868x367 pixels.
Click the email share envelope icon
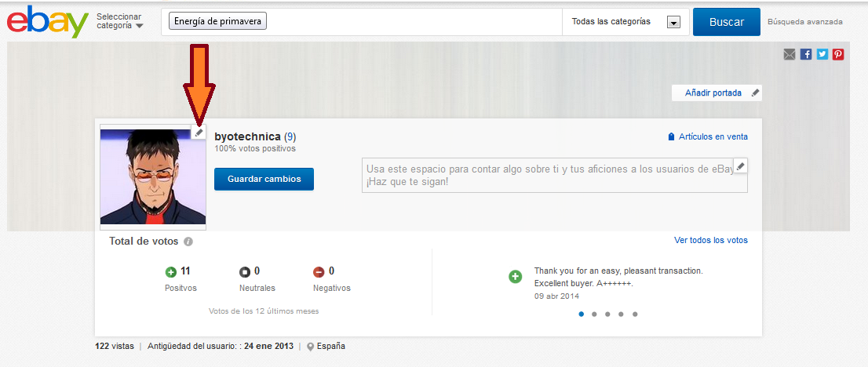789,54
